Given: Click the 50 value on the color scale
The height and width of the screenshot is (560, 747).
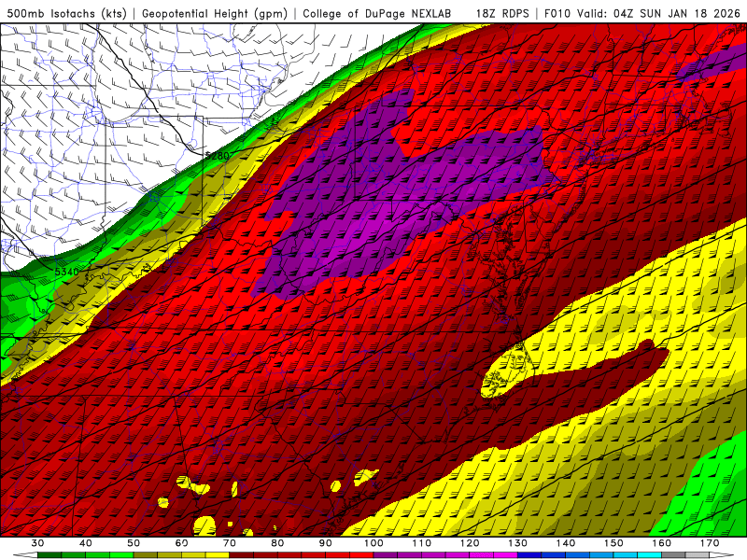Looking at the screenshot, I should tap(134, 543).
